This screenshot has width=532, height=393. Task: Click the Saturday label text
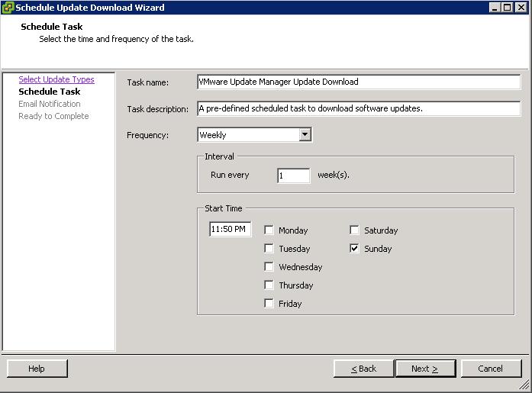pyautogui.click(x=381, y=230)
